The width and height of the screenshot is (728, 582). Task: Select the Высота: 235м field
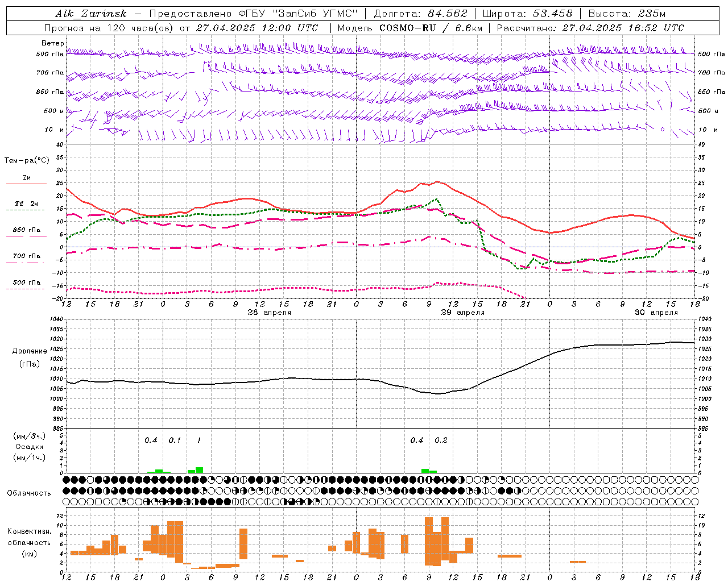click(627, 14)
